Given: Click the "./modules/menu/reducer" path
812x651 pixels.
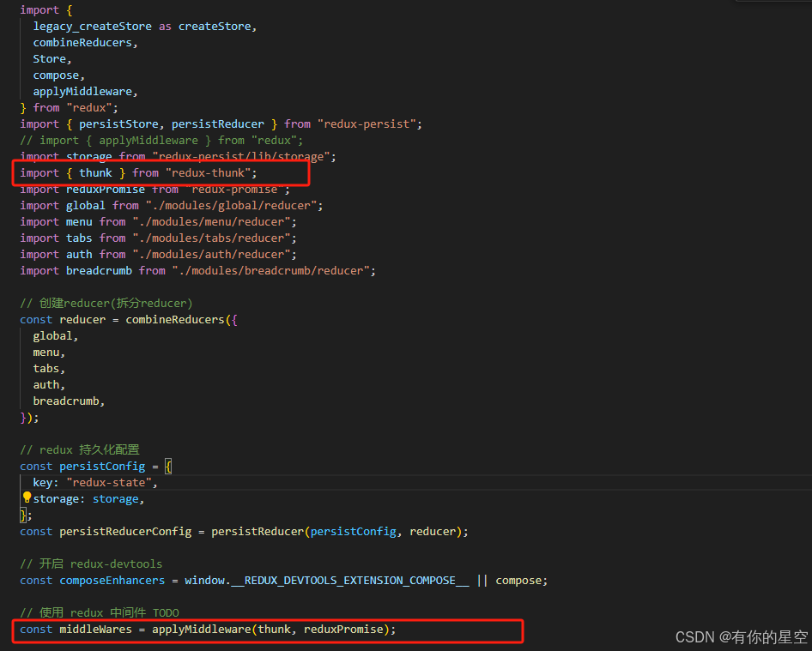Looking at the screenshot, I should tap(211, 222).
